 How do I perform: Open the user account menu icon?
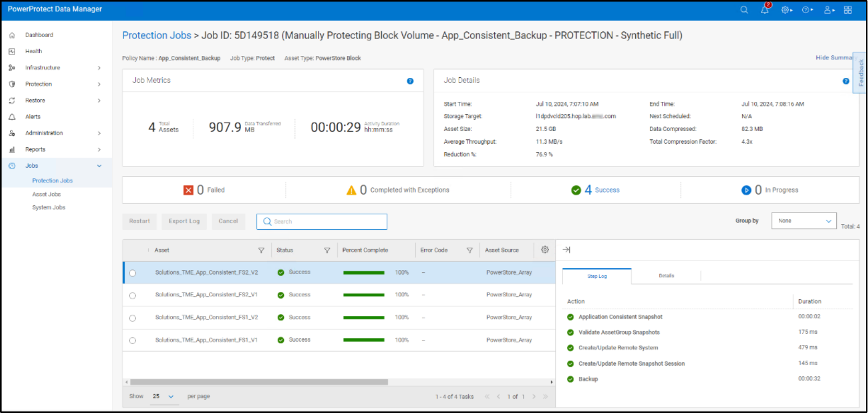829,10
